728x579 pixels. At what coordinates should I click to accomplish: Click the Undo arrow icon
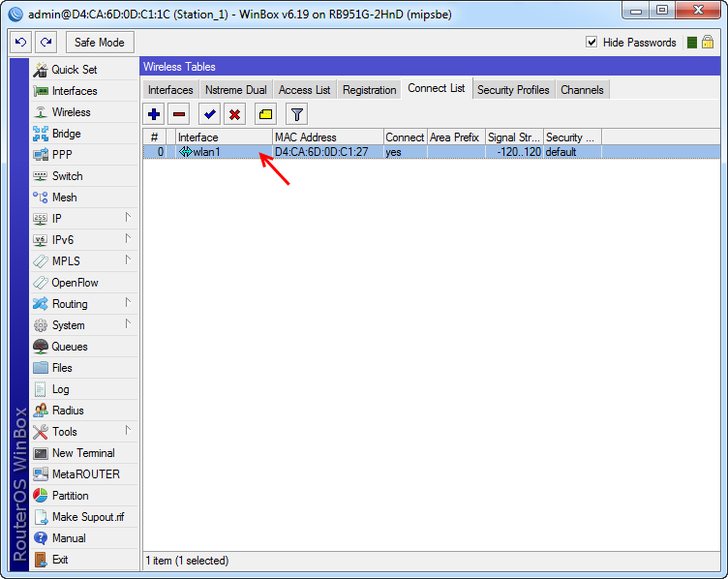point(21,43)
